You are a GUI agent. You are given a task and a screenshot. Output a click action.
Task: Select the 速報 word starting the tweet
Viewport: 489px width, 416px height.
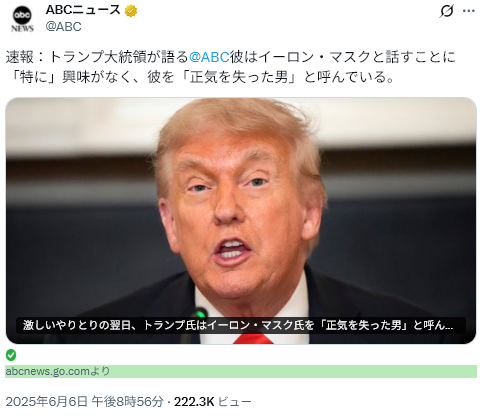tap(20, 57)
